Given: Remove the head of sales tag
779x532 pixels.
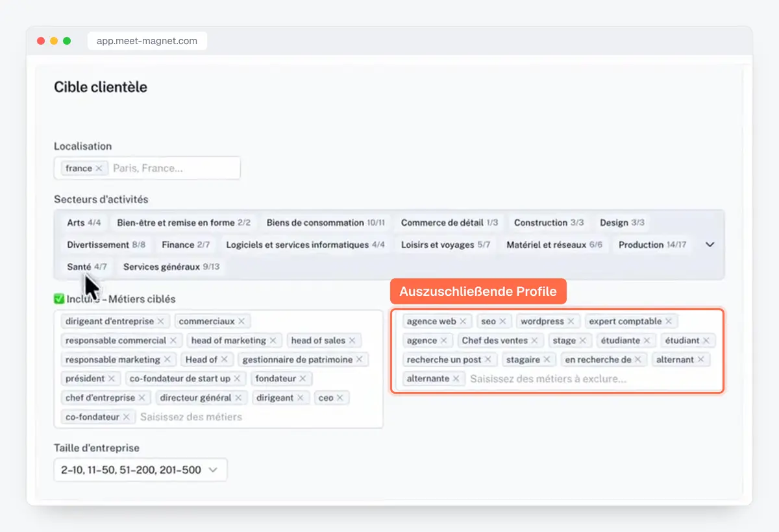Looking at the screenshot, I should [x=352, y=341].
